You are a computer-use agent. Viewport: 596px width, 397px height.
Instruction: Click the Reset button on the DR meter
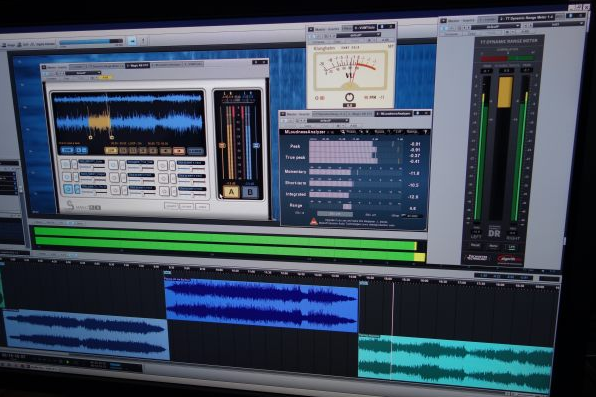pyautogui.click(x=476, y=245)
